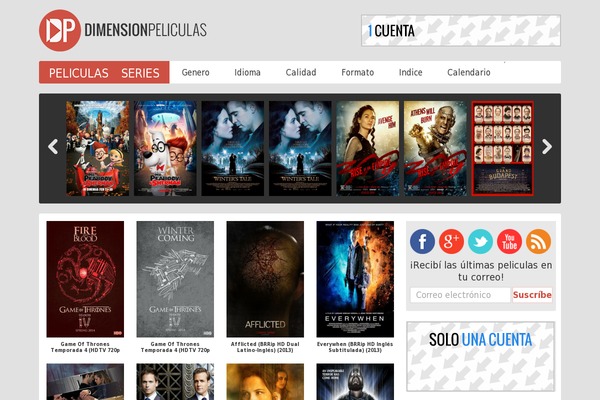Open 300 'Athens Will Burn' poster
Viewport: 600px width, 400px height.
tap(435, 149)
